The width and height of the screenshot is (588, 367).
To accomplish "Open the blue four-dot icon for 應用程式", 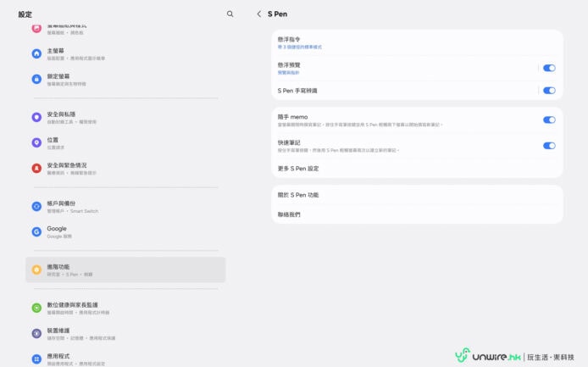I will (x=36, y=359).
